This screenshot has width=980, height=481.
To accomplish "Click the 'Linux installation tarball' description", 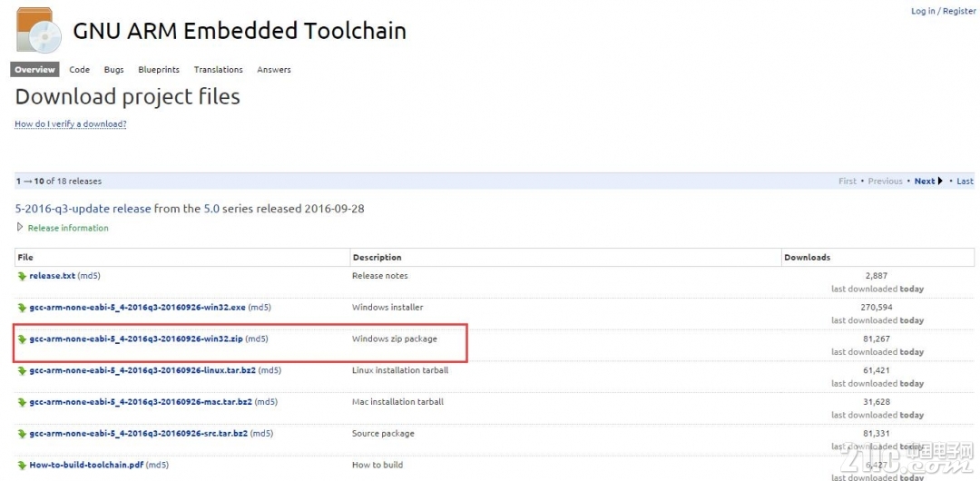I will (400, 370).
